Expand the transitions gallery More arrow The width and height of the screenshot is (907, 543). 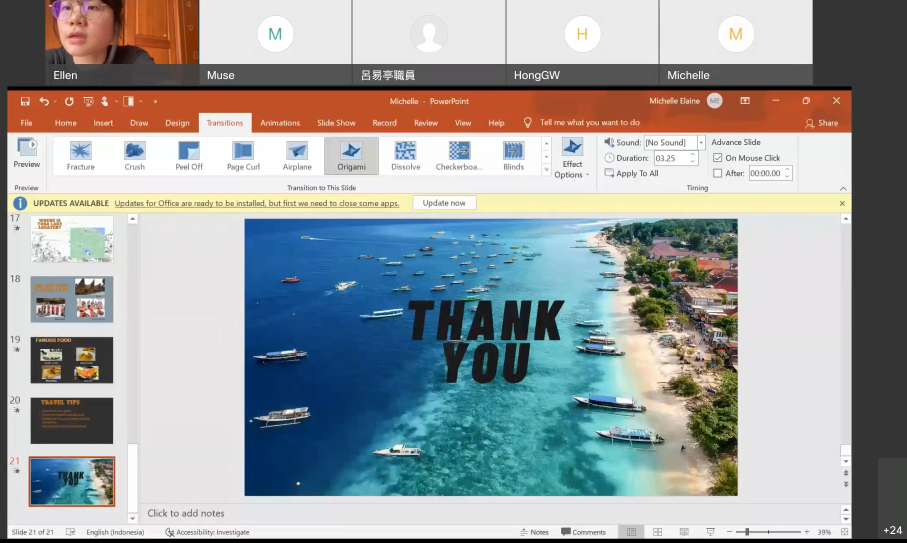(546, 169)
